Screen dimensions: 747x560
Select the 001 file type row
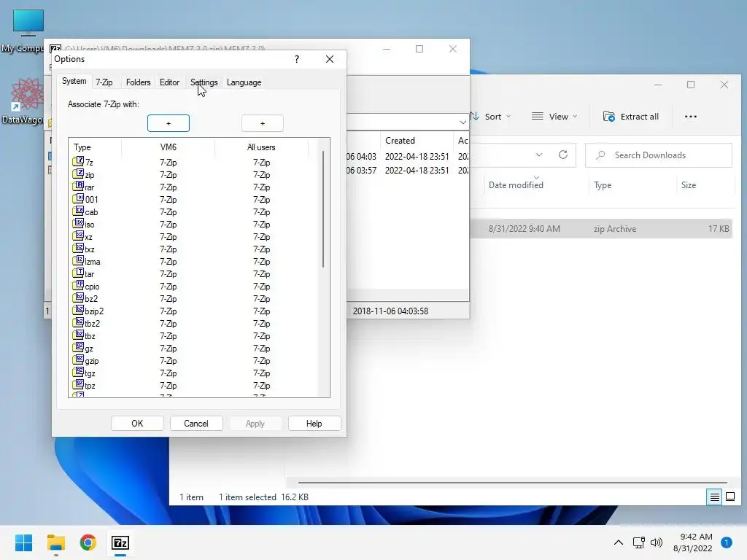[x=194, y=200]
